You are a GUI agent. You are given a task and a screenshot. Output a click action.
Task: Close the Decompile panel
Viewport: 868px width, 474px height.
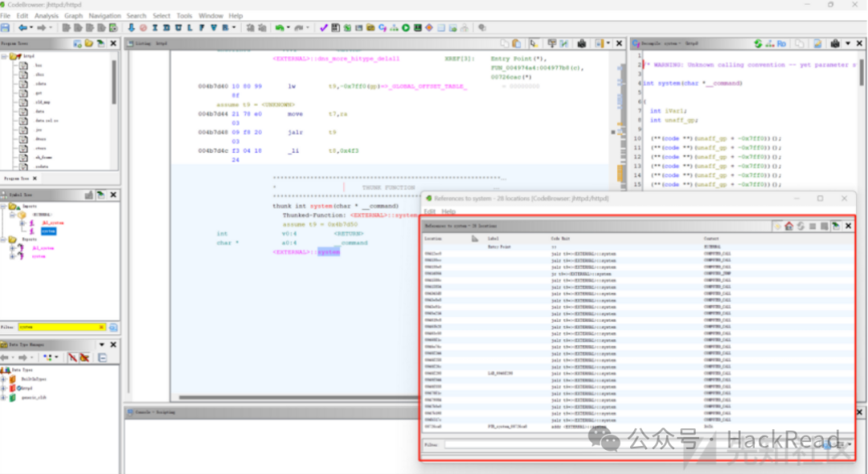tap(860, 43)
